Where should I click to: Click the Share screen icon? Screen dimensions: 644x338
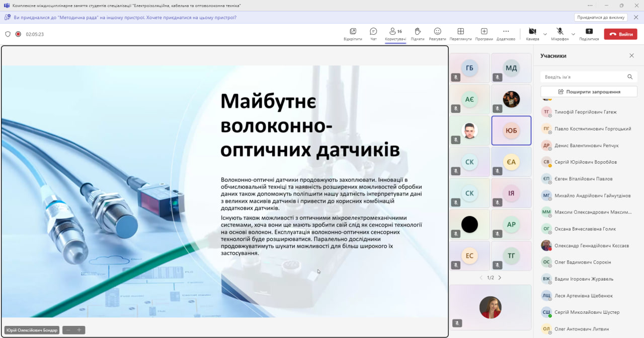[x=589, y=32]
